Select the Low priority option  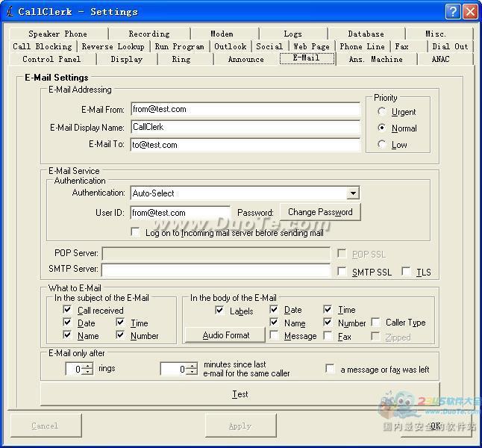(382, 145)
